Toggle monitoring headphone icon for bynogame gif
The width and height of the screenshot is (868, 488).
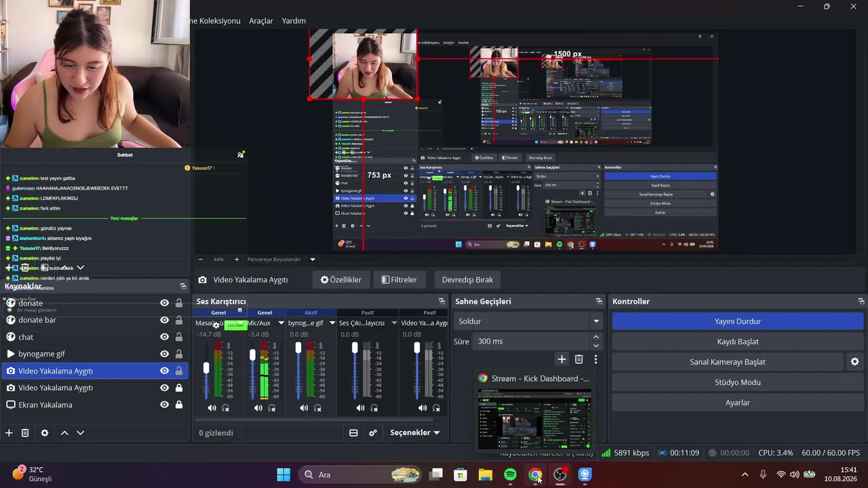[318, 408]
